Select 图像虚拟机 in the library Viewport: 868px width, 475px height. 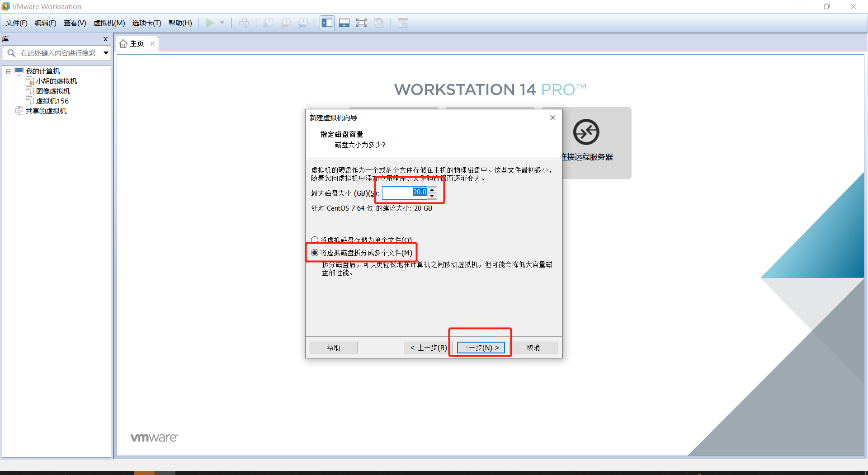(53, 91)
